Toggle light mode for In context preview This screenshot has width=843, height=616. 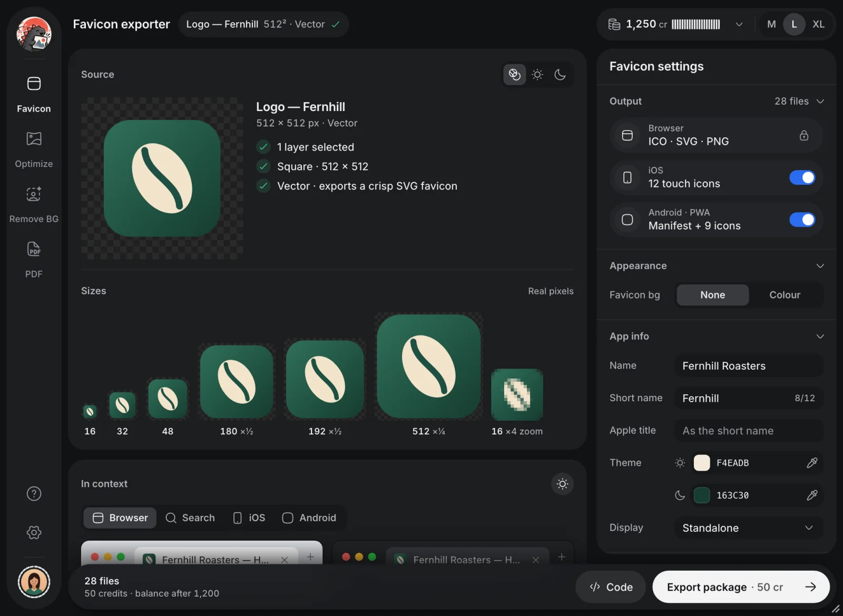coord(563,484)
